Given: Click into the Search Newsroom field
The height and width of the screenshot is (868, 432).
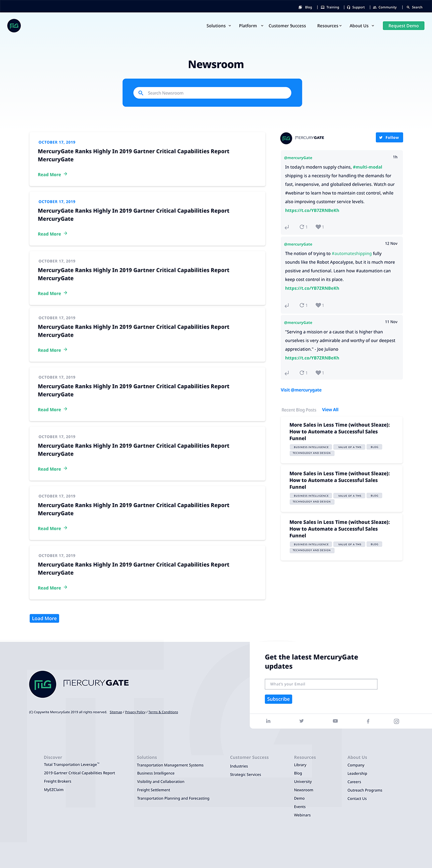Looking at the screenshot, I should 212,93.
